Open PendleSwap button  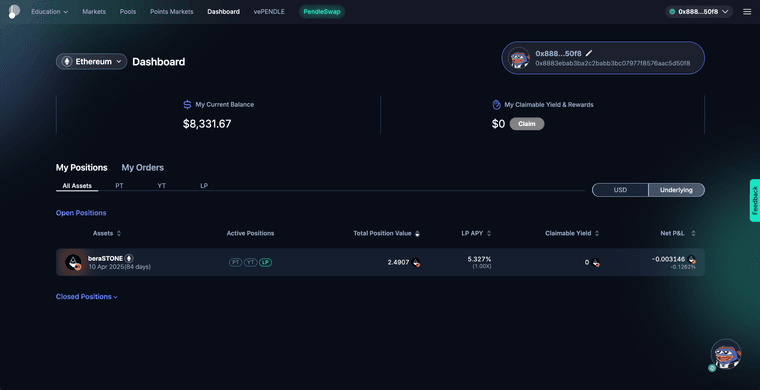pos(322,12)
